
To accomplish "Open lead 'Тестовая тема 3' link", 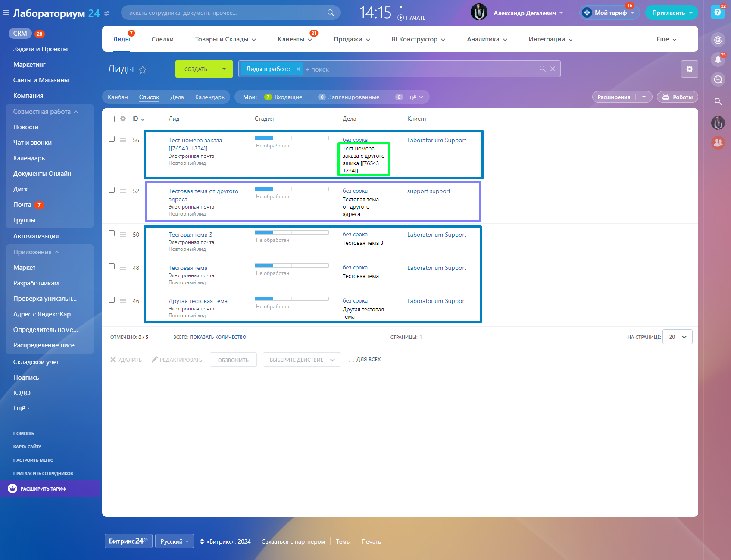I will tap(190, 235).
